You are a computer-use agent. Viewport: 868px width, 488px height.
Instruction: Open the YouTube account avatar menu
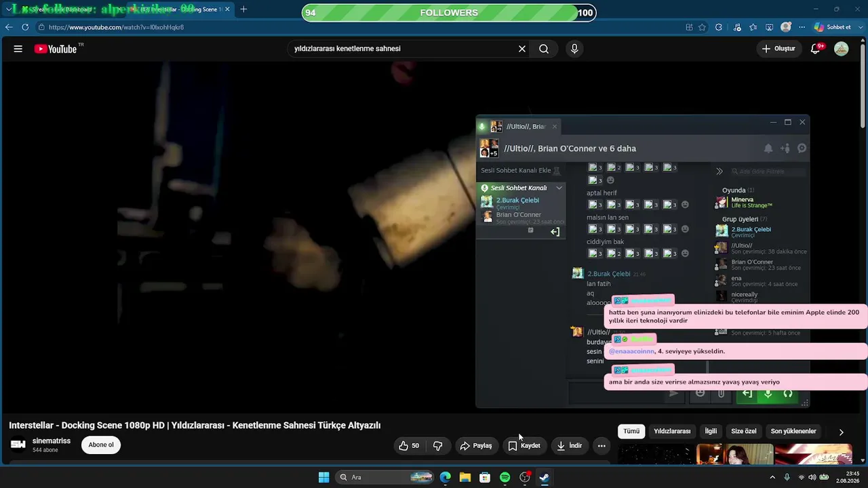pos(841,49)
